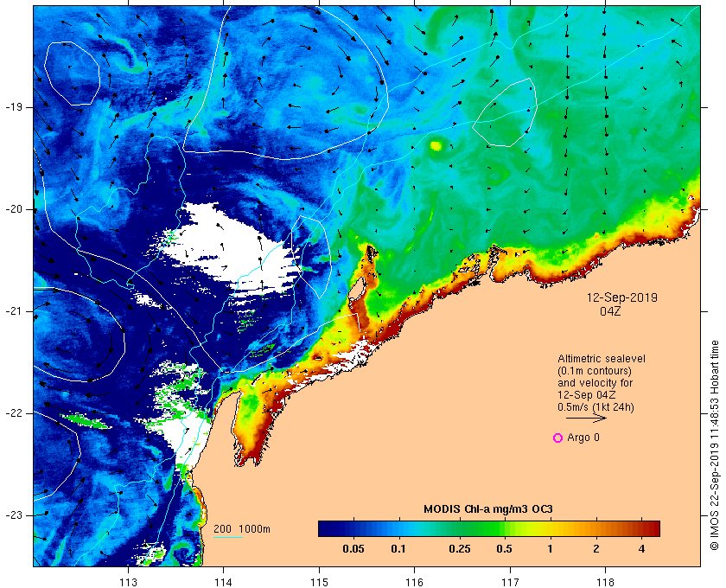Viewport: 726px width, 588px height.
Task: Click the '-23' latitude axis label
Action: (x=14, y=515)
